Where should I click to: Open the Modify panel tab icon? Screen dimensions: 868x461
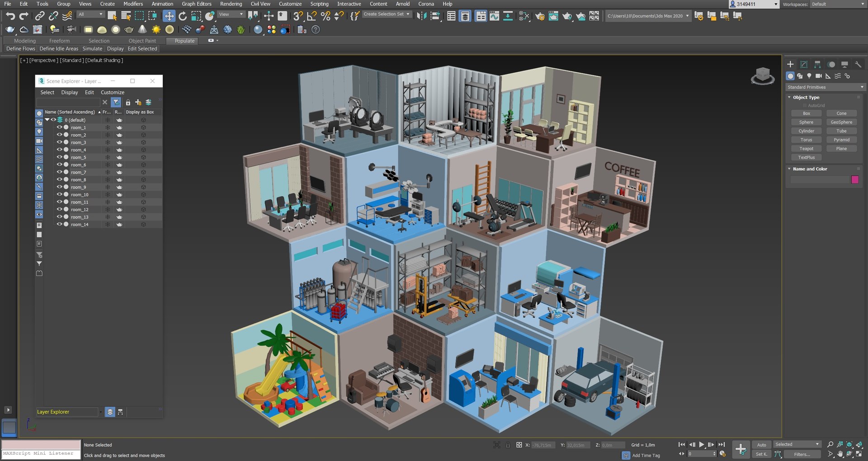point(804,64)
